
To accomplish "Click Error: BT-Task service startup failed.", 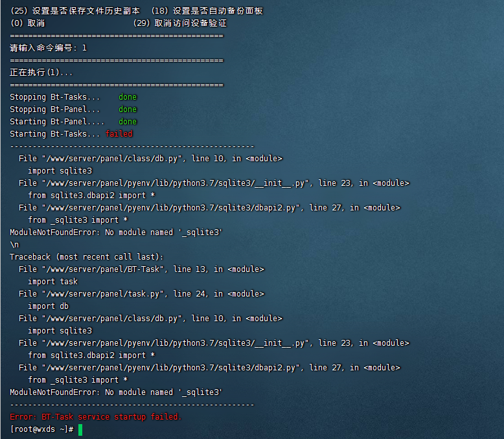I will pyautogui.click(x=96, y=417).
